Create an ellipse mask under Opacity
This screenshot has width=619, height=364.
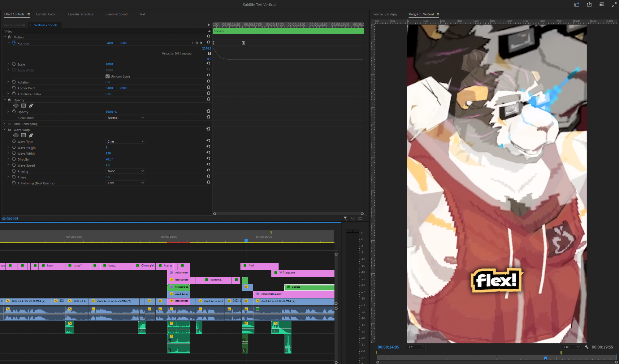[x=16, y=106]
